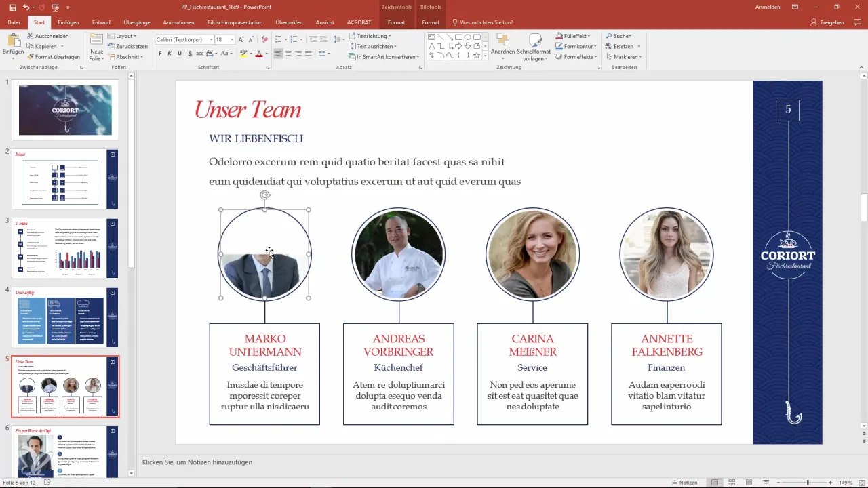Select slide 3 thumbnail in the panel
This screenshot has height=488, width=868.
[x=65, y=247]
